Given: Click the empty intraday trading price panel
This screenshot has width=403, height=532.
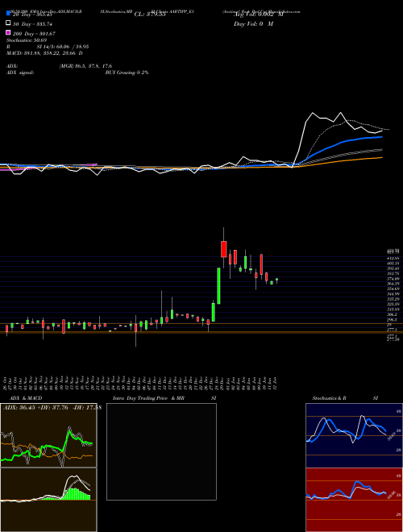Looking at the screenshot, I should pos(161,451).
